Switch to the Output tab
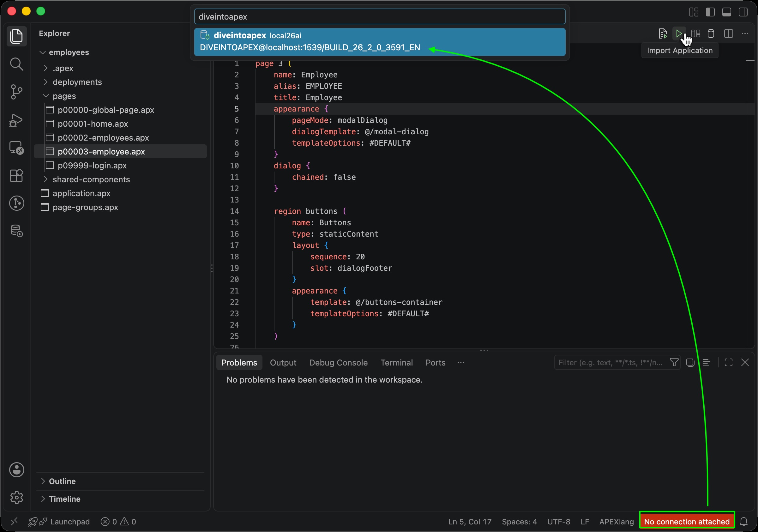The width and height of the screenshot is (758, 532). 283,363
